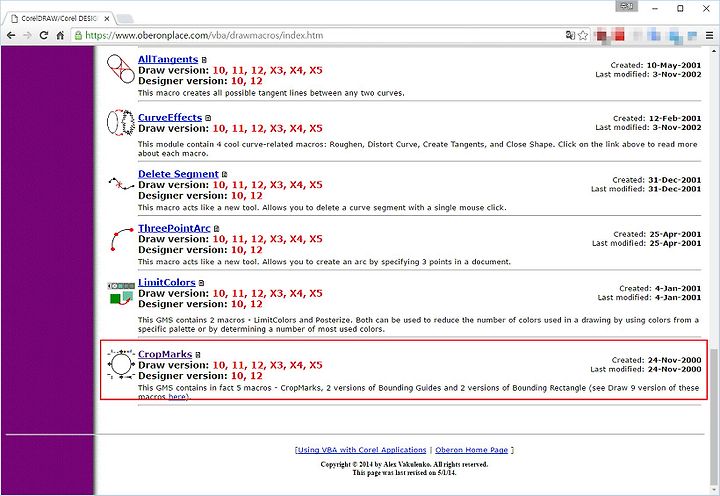
Task: Click 'Created: 31-Dec-2001' text for Delete Segment
Action: (657, 180)
